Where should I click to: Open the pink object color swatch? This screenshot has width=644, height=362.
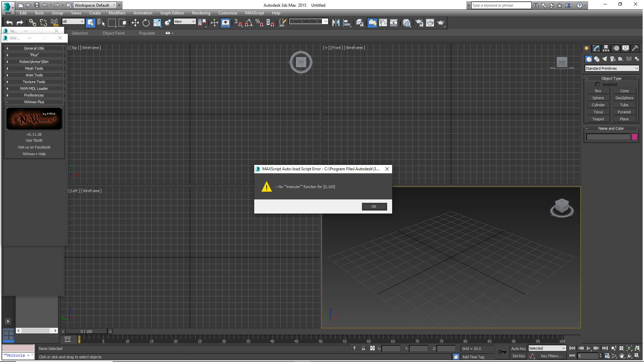tap(634, 137)
